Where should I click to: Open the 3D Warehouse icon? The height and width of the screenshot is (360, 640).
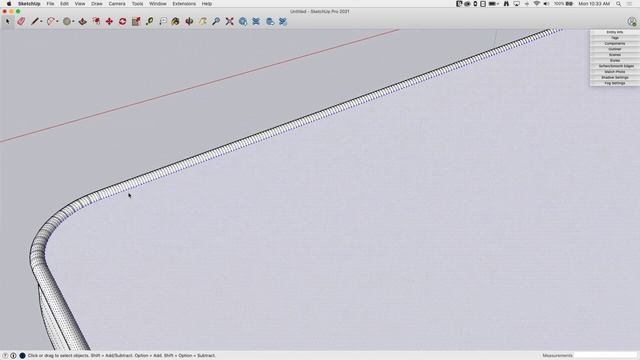pyautogui.click(x=243, y=21)
